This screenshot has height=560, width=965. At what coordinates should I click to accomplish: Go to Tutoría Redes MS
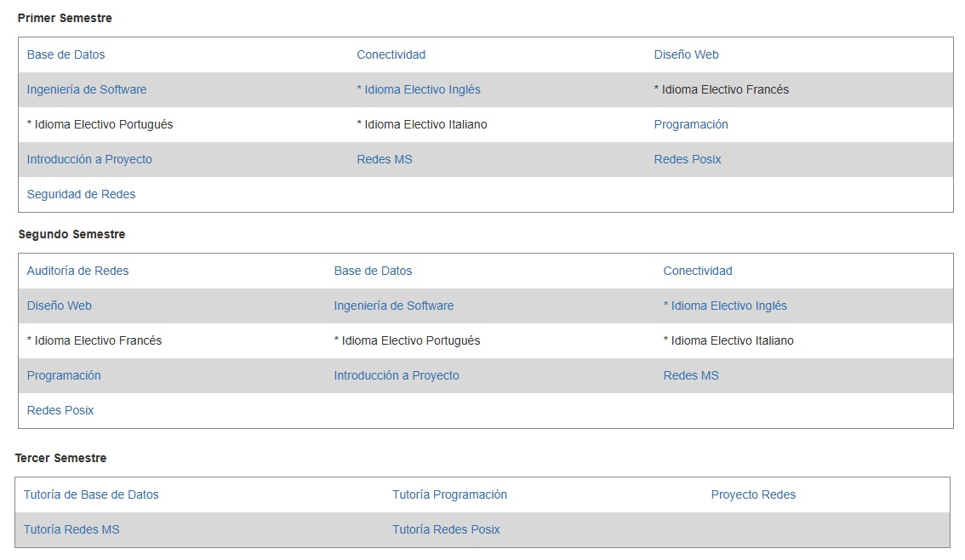(71, 529)
